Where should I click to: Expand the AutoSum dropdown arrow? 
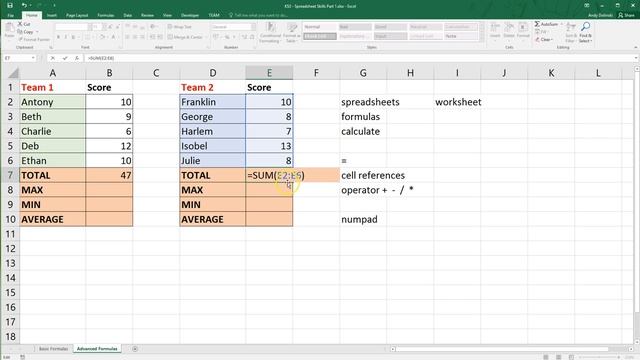click(562, 24)
